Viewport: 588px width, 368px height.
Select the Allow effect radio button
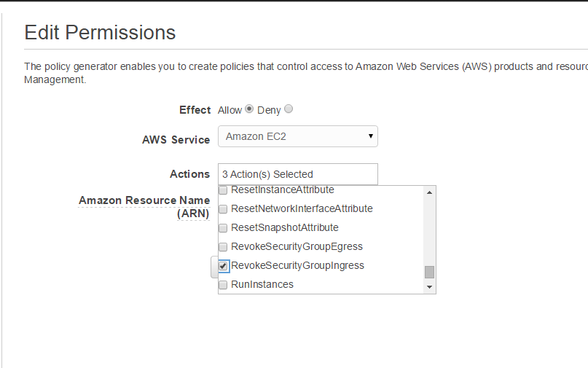coord(249,109)
